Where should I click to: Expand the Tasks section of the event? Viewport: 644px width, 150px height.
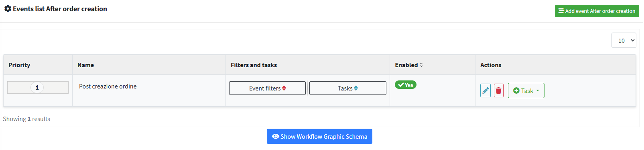[348, 88]
